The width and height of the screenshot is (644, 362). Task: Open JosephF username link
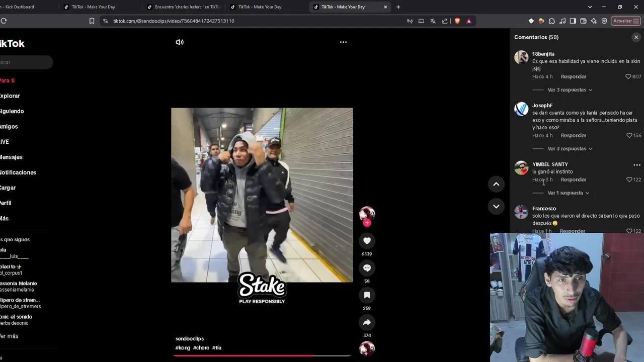(542, 106)
